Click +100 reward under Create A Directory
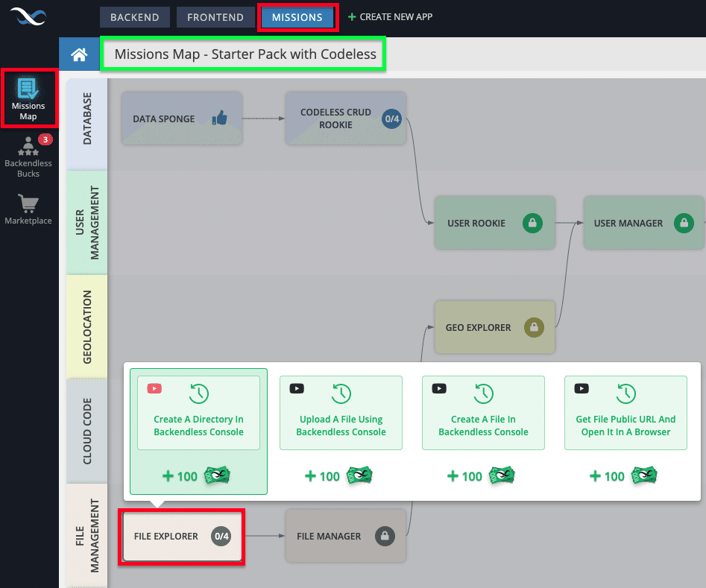The height and width of the screenshot is (588, 706). tap(180, 476)
